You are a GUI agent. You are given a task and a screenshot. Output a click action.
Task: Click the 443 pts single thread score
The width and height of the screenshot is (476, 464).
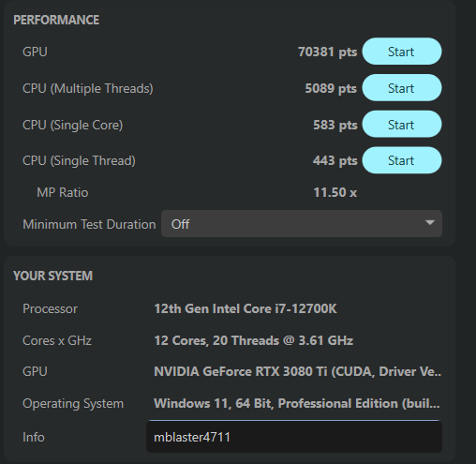tap(335, 160)
